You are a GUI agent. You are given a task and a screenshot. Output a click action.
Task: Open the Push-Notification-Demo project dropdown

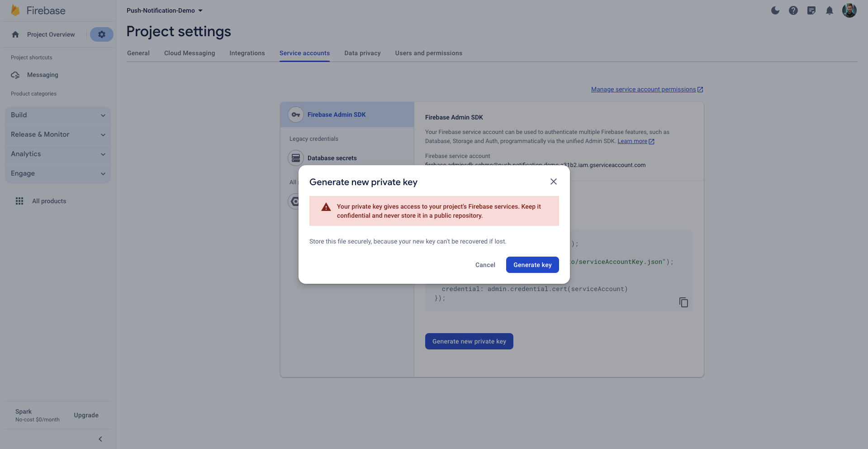(x=165, y=10)
